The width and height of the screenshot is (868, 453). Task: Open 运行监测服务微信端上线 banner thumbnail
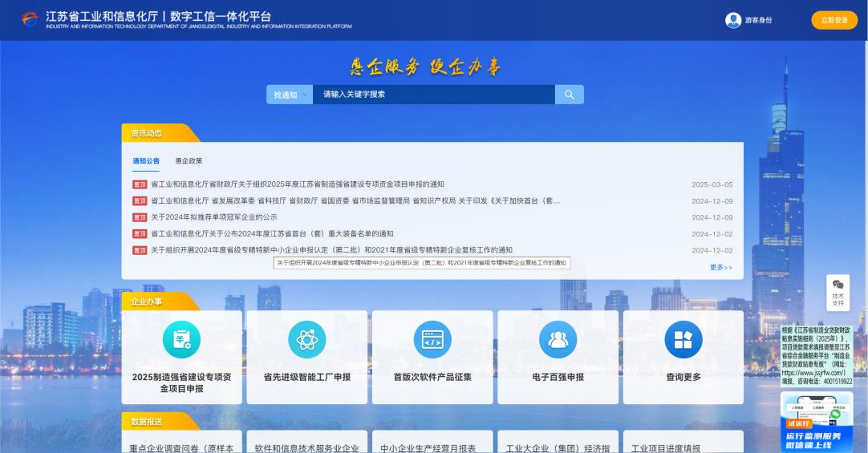[x=816, y=423]
